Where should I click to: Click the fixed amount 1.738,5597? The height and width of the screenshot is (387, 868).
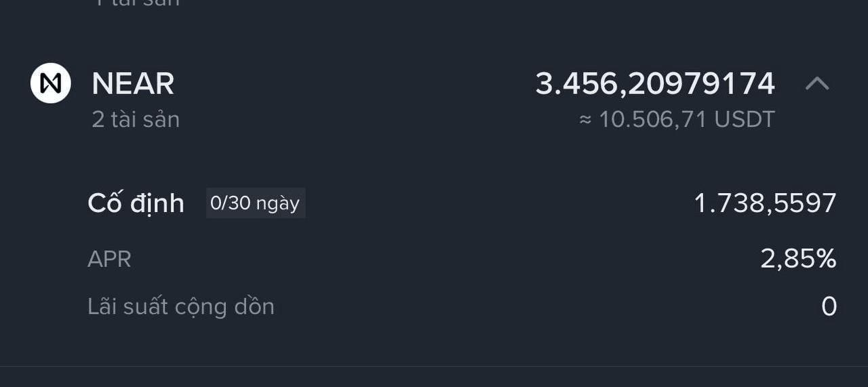765,203
